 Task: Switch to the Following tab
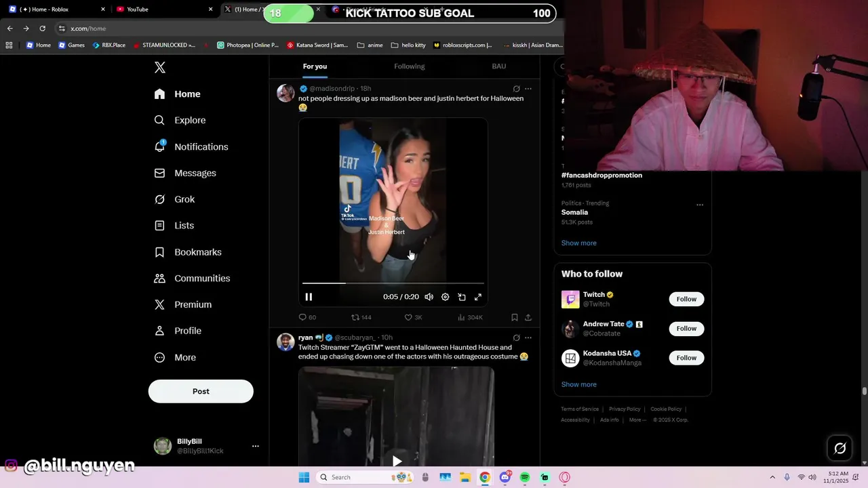coord(410,66)
